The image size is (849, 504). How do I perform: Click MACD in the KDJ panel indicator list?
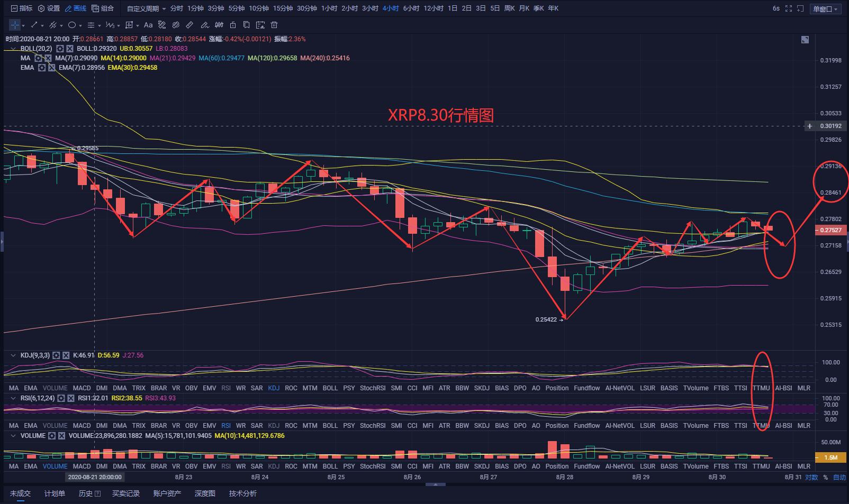click(x=82, y=388)
